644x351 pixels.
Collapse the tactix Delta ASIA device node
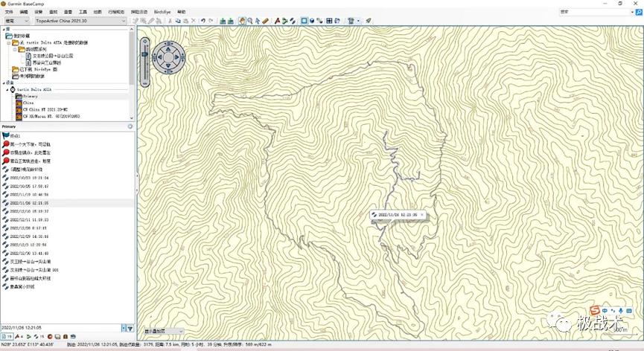[7, 89]
